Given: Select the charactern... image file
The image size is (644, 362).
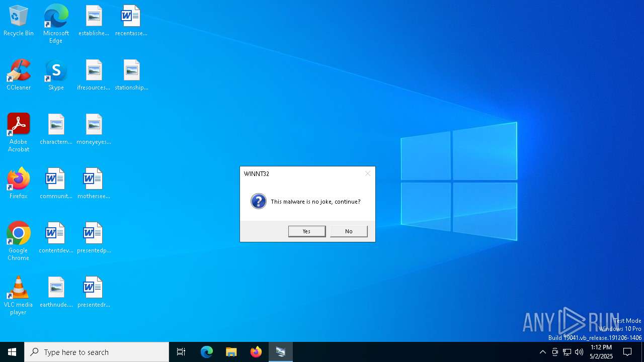Looking at the screenshot, I should point(56,130).
